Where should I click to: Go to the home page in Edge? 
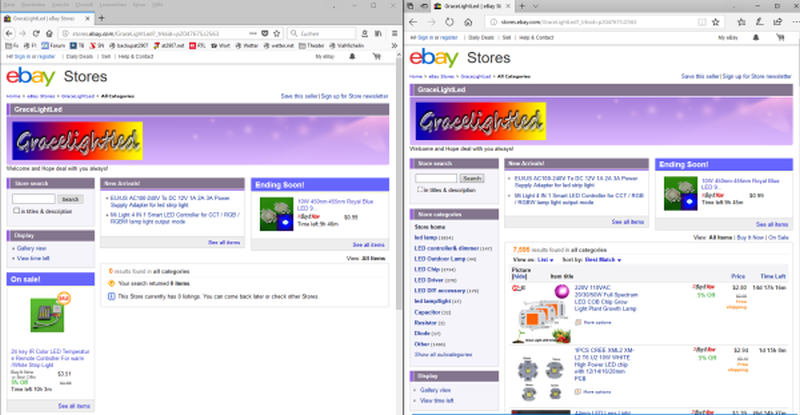(467, 22)
